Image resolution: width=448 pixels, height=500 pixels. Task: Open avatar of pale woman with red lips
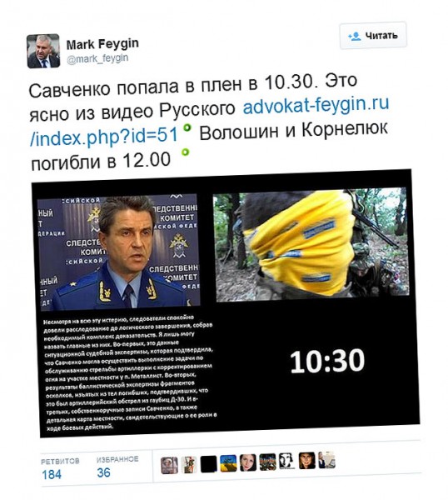point(248,462)
